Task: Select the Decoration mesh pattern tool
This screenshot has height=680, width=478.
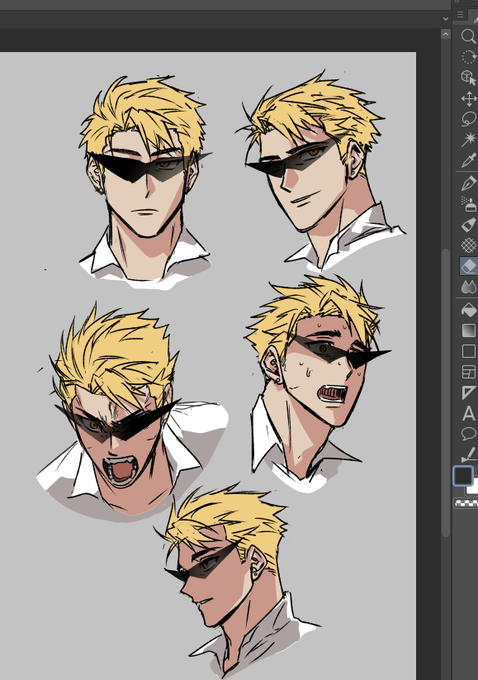Action: click(468, 246)
